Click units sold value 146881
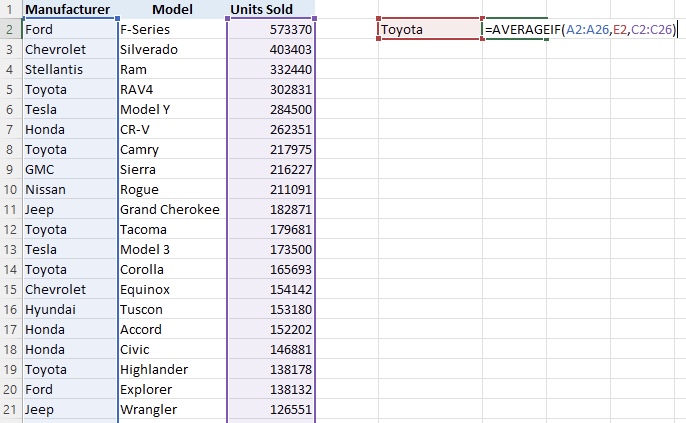The height and width of the screenshot is (423, 686). (271, 350)
